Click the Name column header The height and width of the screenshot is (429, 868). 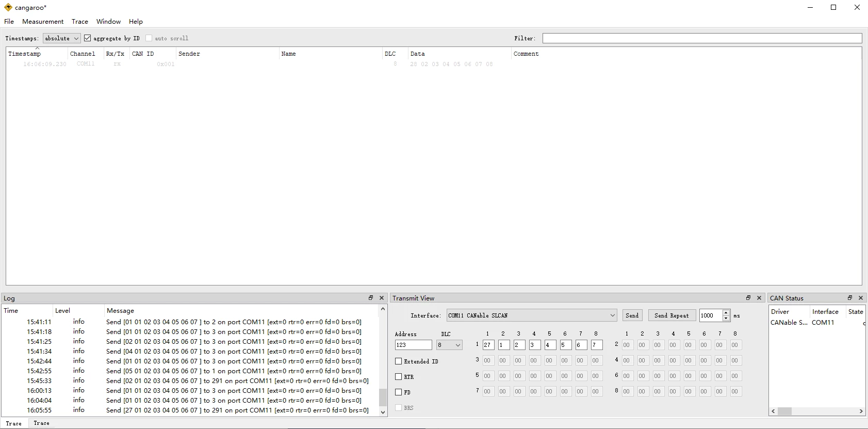pos(331,54)
